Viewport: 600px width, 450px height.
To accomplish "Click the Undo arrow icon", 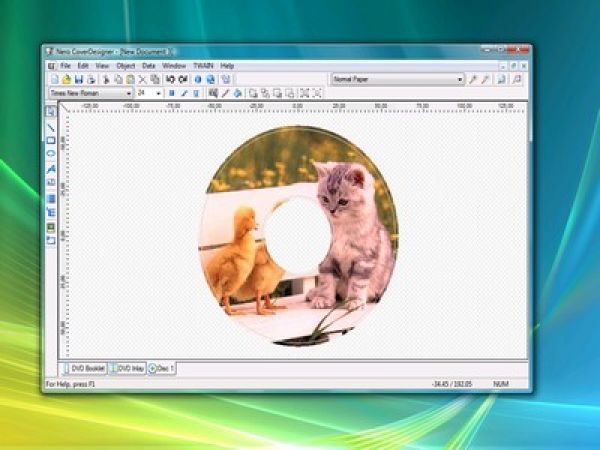I will click(x=170, y=80).
